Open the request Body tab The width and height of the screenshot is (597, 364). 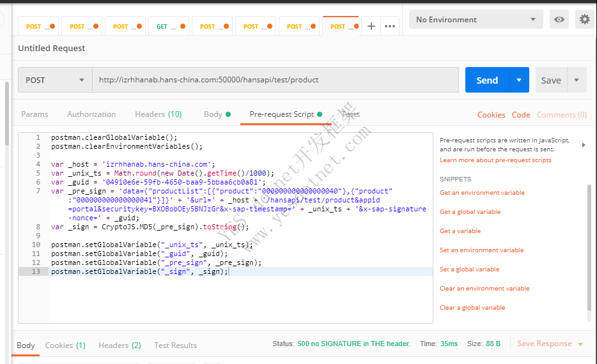coord(217,114)
